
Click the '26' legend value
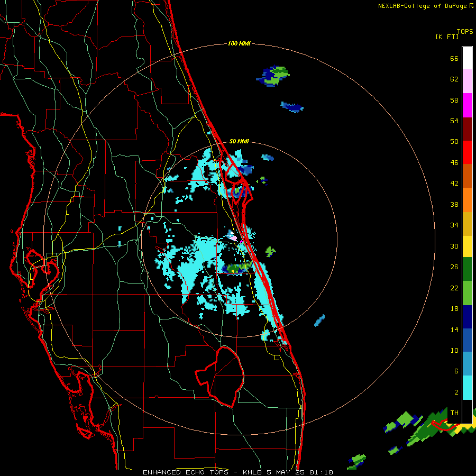click(454, 267)
